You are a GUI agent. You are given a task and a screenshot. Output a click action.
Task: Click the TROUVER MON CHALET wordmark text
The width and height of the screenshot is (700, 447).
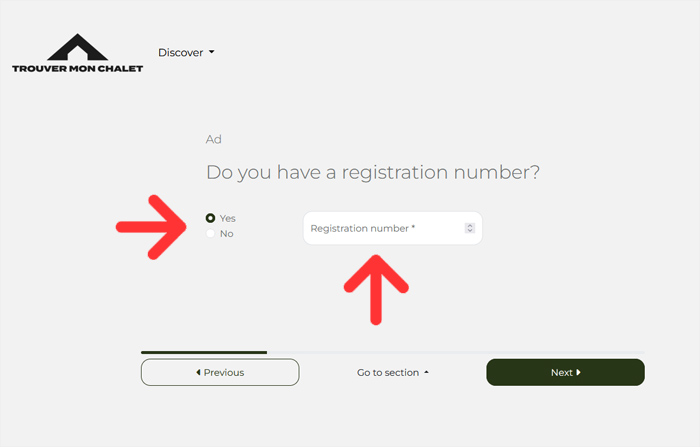point(77,68)
